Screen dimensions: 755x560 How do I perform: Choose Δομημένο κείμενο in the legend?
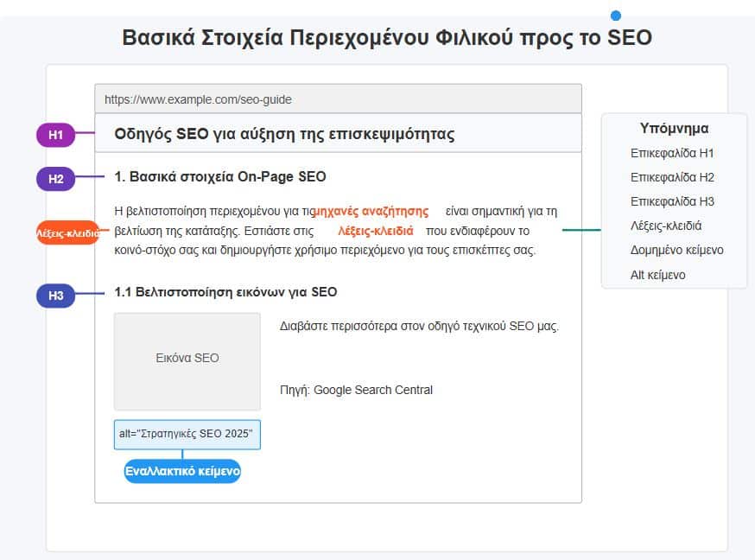point(676,250)
